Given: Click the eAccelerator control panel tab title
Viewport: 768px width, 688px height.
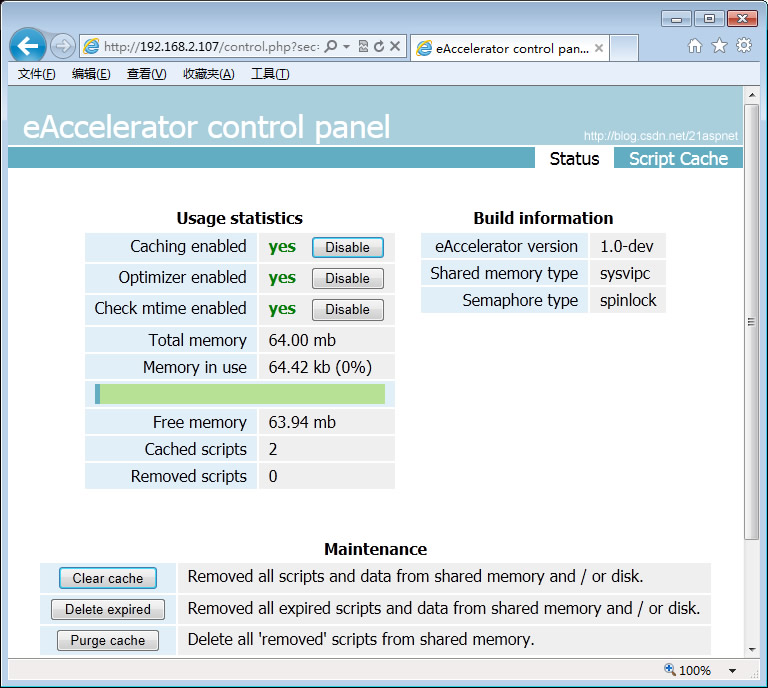Looking at the screenshot, I should [512, 48].
